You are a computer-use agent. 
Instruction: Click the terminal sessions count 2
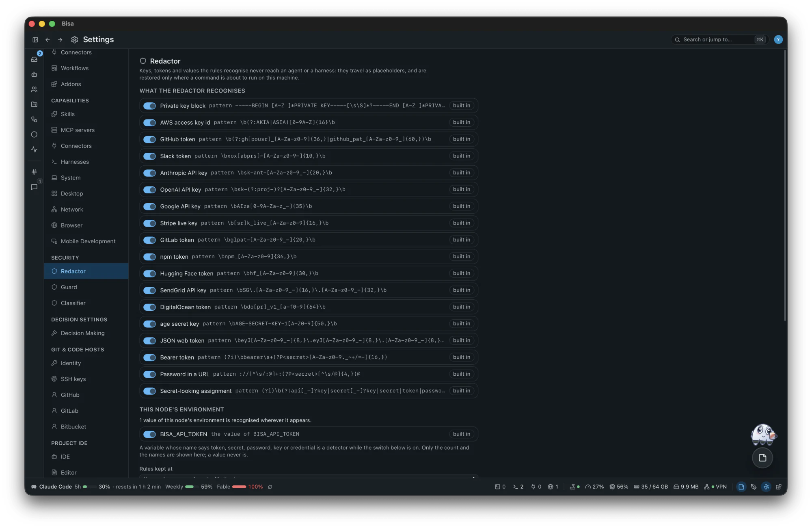point(518,487)
